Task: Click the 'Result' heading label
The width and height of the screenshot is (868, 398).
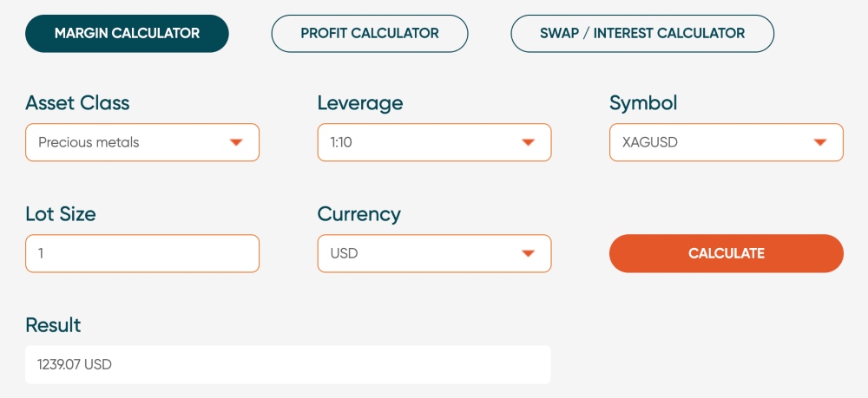Action: click(53, 325)
